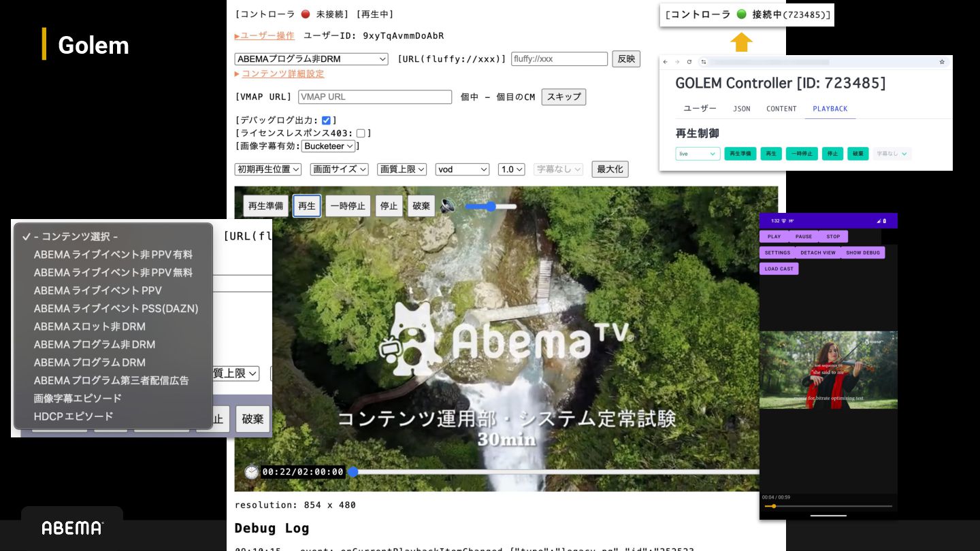The height and width of the screenshot is (551, 980).
Task: Click the forward arrow in the controller browser
Action: pos(677,62)
